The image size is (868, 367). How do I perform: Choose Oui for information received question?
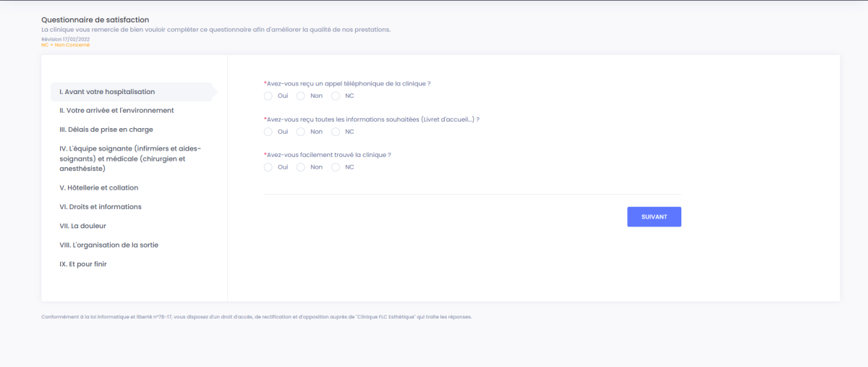(268, 132)
